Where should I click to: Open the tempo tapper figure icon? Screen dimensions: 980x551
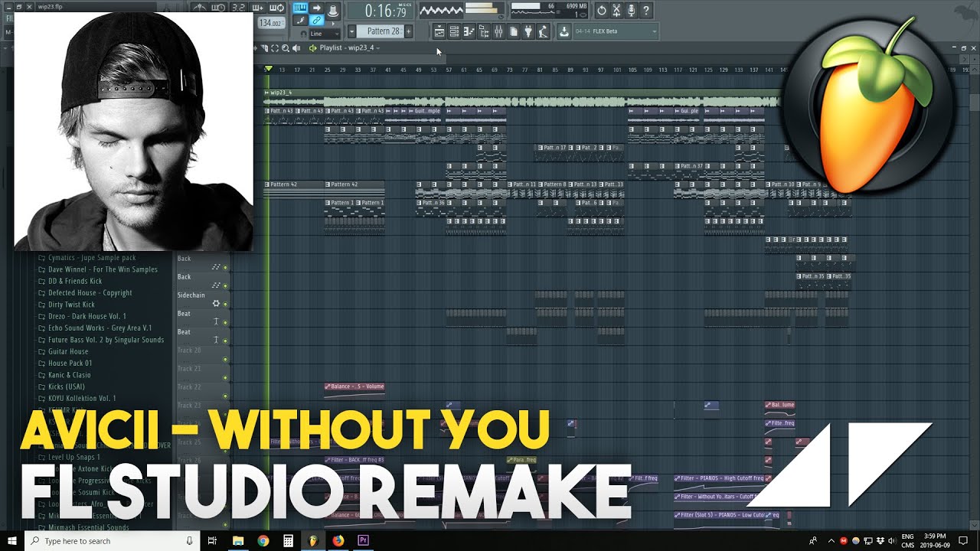pyautogui.click(x=543, y=31)
